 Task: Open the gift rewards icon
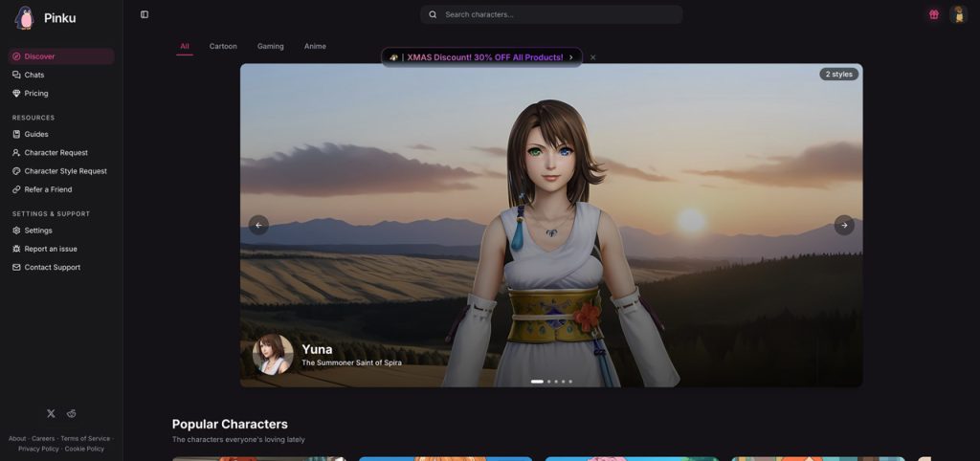(933, 14)
